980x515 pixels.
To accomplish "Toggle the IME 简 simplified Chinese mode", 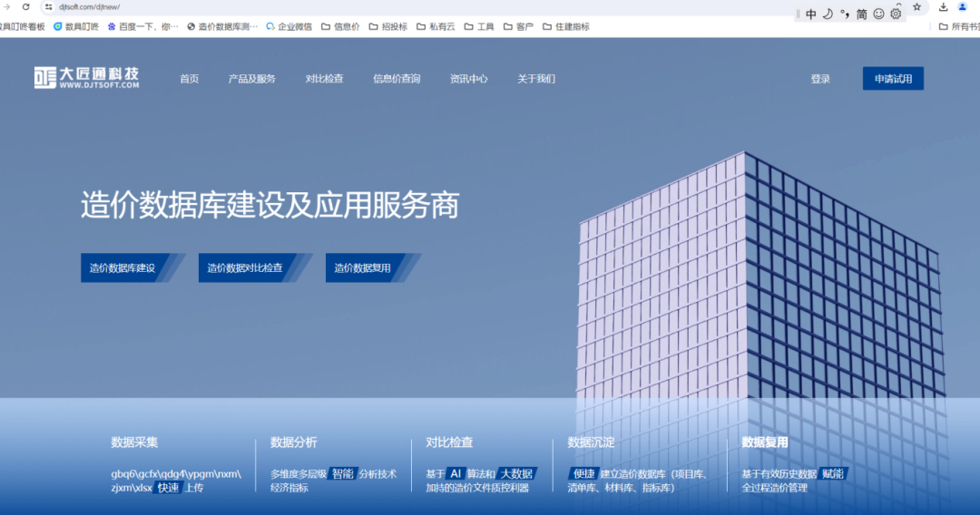I will click(862, 14).
